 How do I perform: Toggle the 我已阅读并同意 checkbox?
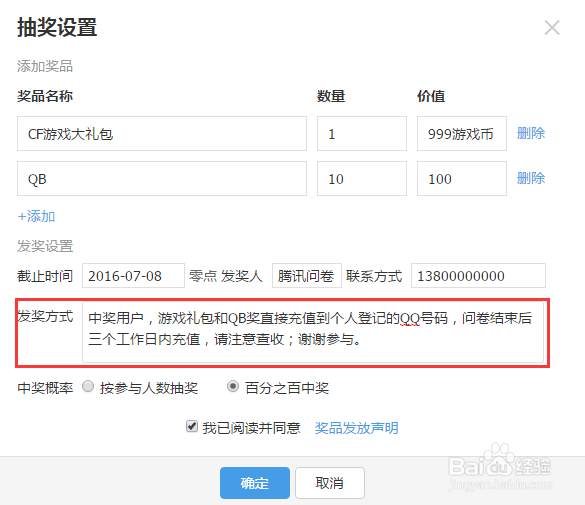192,426
